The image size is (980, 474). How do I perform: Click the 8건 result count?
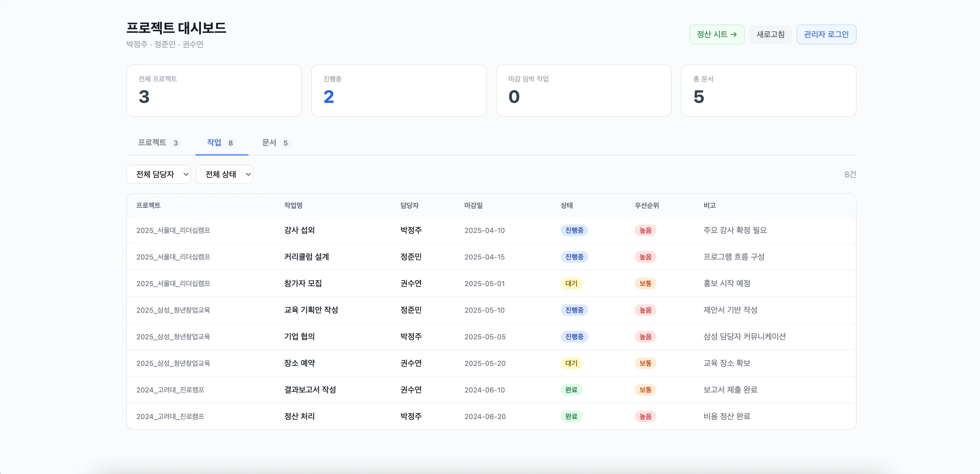pos(850,174)
